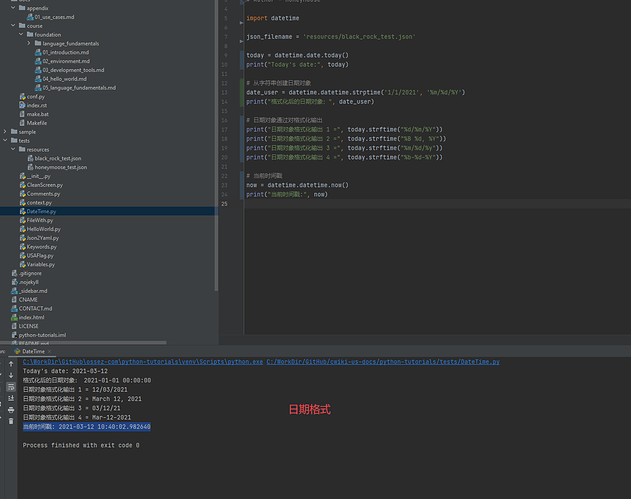Select Keywords.py in project tree
Screen dimensions: 631x499
pyautogui.click(x=41, y=247)
